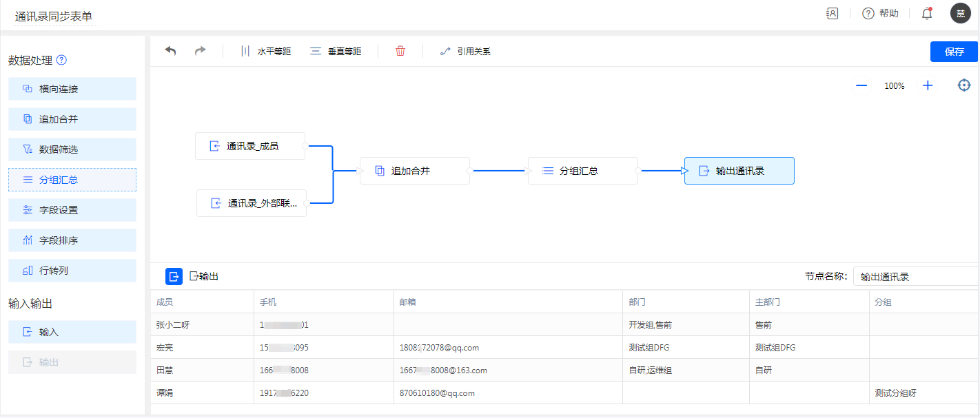Open the 帮助 help link
The image size is (980, 418).
[x=881, y=14]
